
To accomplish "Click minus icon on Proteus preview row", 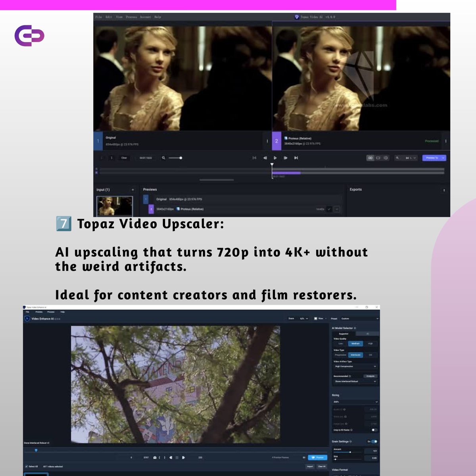I will (337, 209).
